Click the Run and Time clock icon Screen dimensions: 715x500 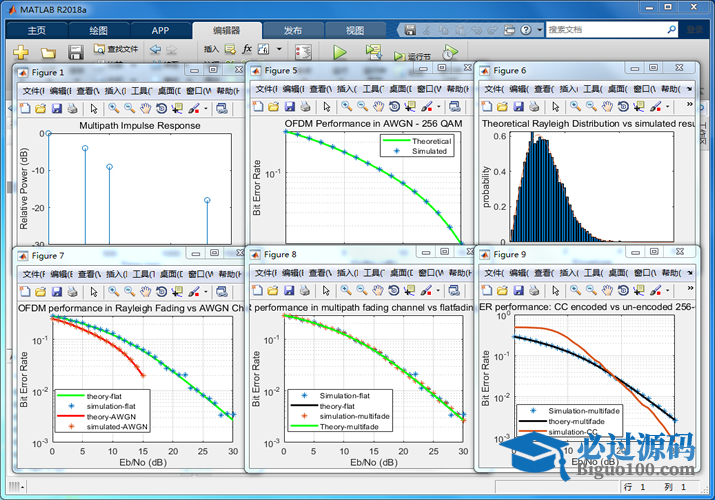click(x=450, y=52)
